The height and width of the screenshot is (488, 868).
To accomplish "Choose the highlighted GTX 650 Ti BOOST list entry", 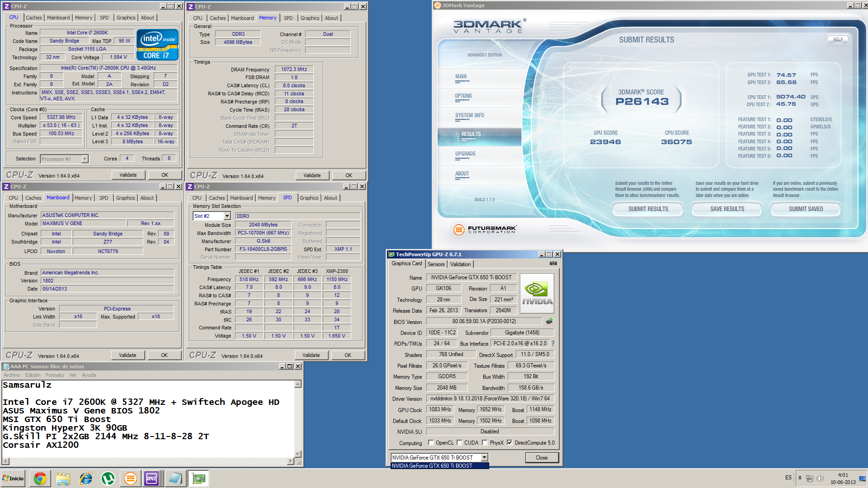I will point(439,466).
